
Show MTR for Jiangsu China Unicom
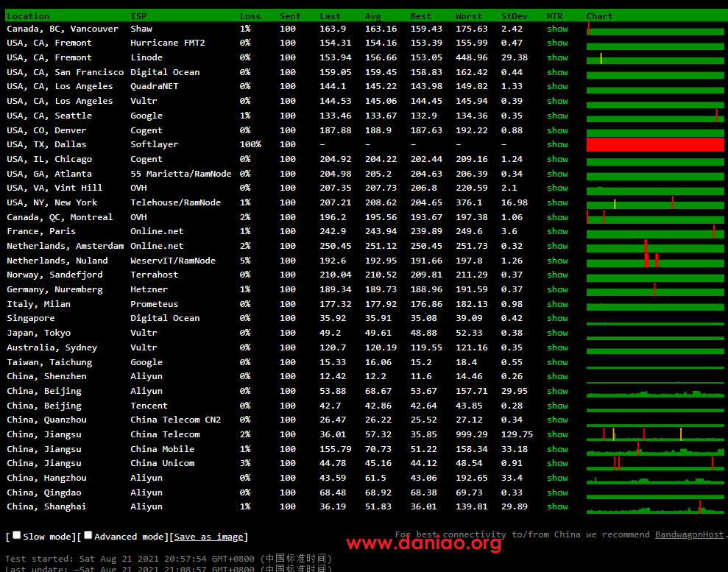pyautogui.click(x=557, y=463)
